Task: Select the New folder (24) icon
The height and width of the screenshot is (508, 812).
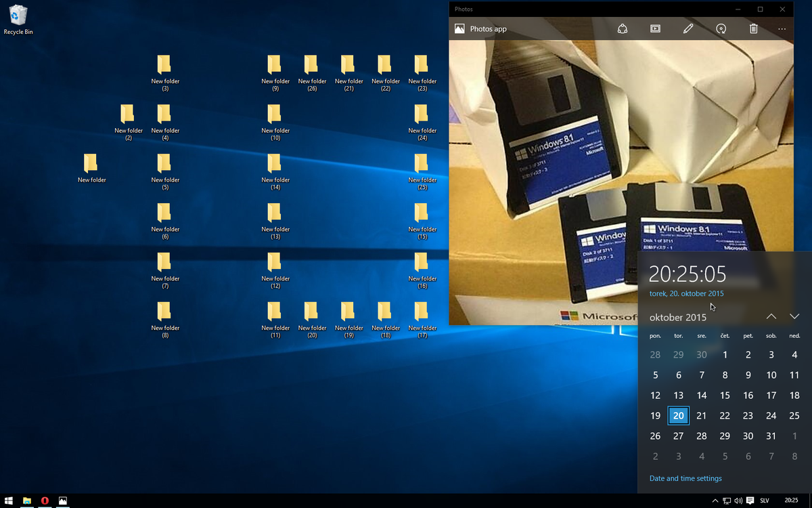Action: point(422,123)
